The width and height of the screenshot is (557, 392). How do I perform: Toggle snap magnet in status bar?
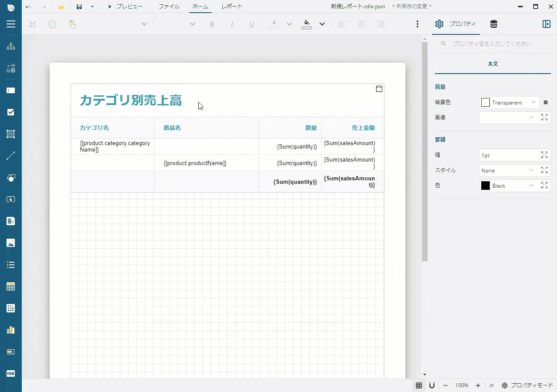pyautogui.click(x=432, y=385)
